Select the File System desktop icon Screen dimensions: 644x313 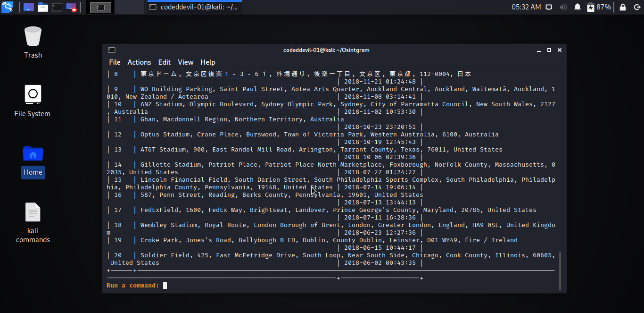[32, 101]
